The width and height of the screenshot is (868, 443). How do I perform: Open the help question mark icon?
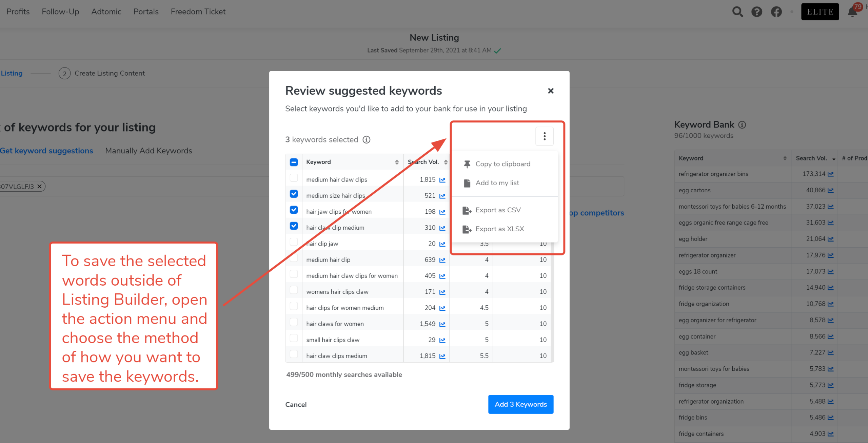click(756, 12)
